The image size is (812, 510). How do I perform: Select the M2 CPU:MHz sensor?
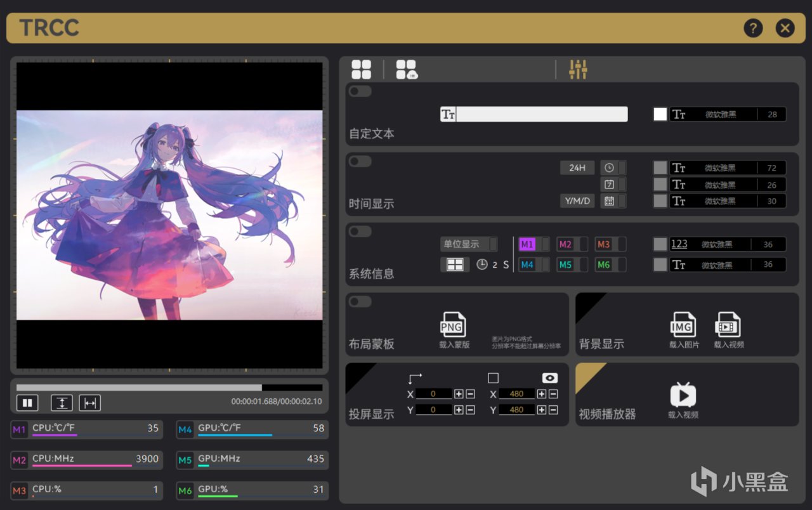86,460
